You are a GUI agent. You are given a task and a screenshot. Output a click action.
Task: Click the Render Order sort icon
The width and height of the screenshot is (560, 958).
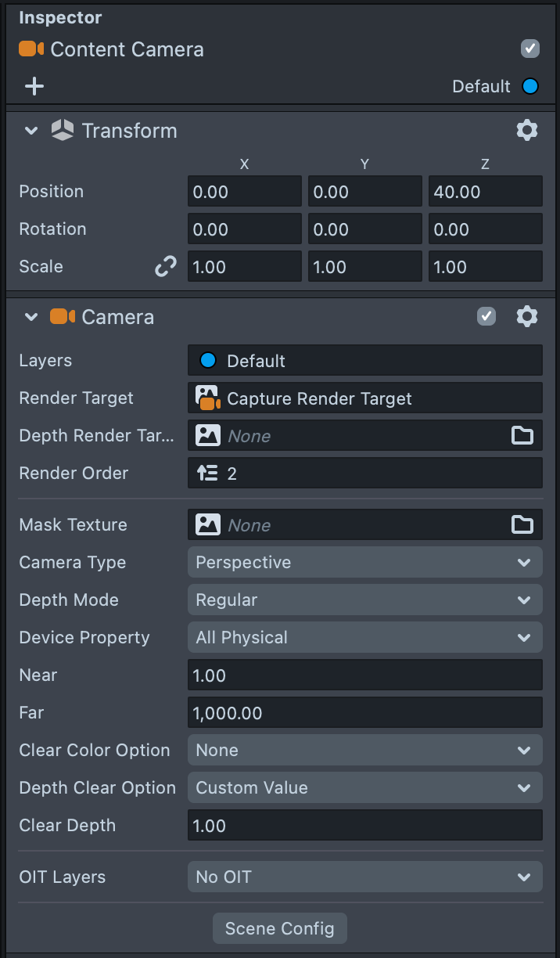tap(207, 473)
